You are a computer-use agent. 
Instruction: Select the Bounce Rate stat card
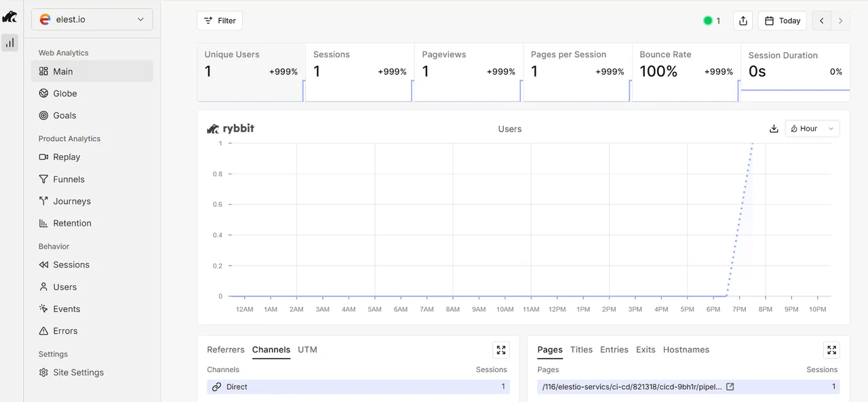click(x=686, y=73)
